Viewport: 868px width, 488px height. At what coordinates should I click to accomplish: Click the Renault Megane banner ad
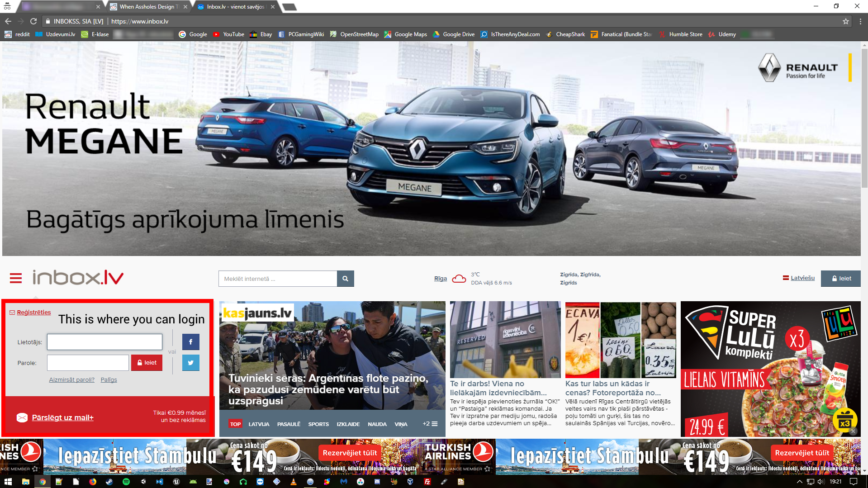coord(432,149)
